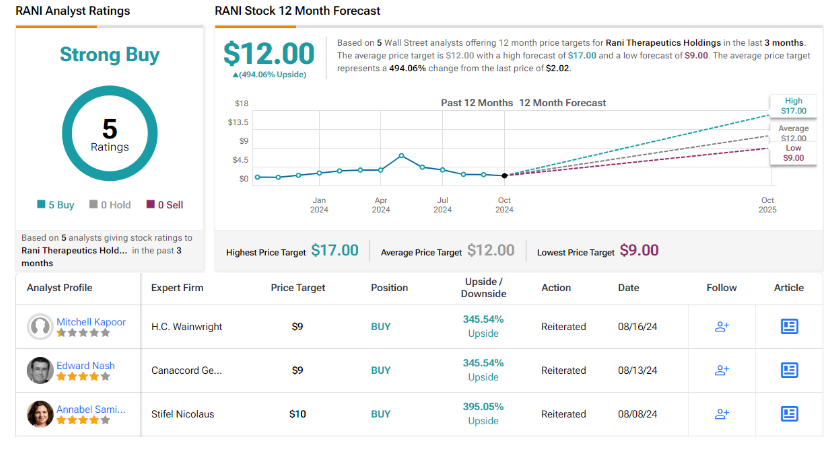Click the Follow column header
The width and height of the screenshot is (834, 463).
click(721, 287)
